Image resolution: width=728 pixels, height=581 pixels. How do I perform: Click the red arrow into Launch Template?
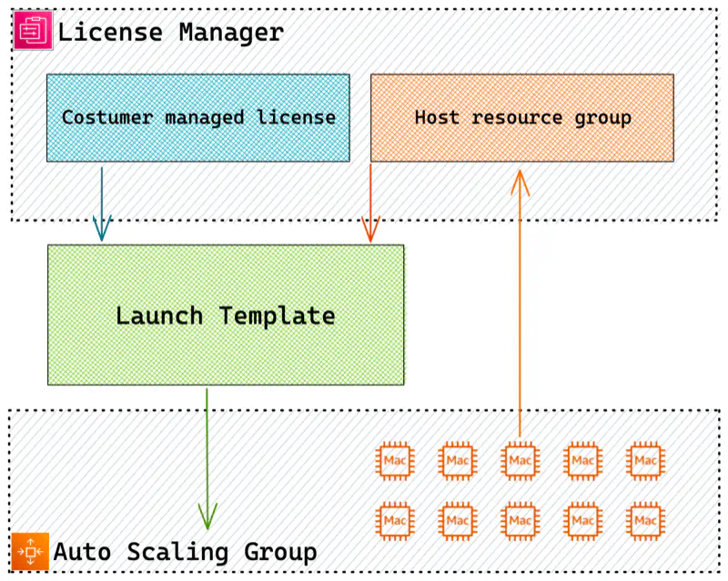(x=371, y=200)
